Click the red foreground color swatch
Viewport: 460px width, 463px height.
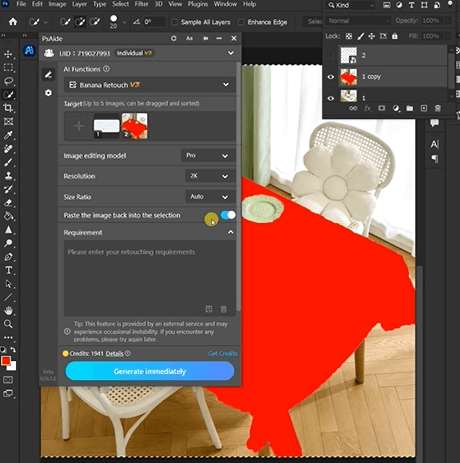click(x=6, y=361)
